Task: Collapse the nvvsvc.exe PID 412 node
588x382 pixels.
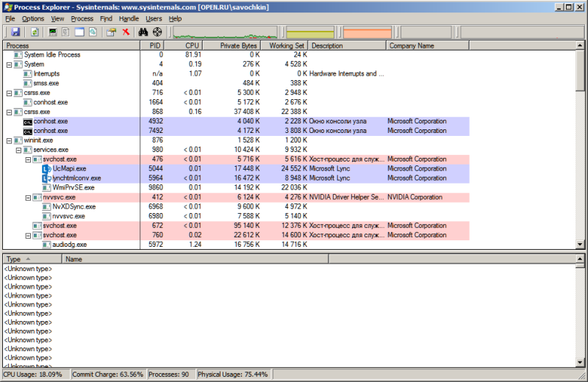Action: 28,198
